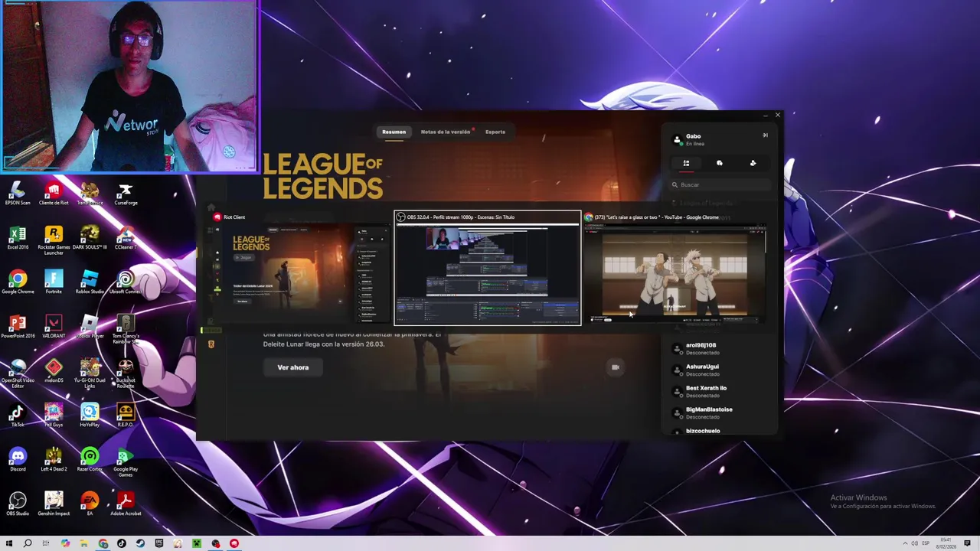The image size is (980, 551).
Task: Open the EPSON Scan desktop shortcut
Action: coord(17,193)
